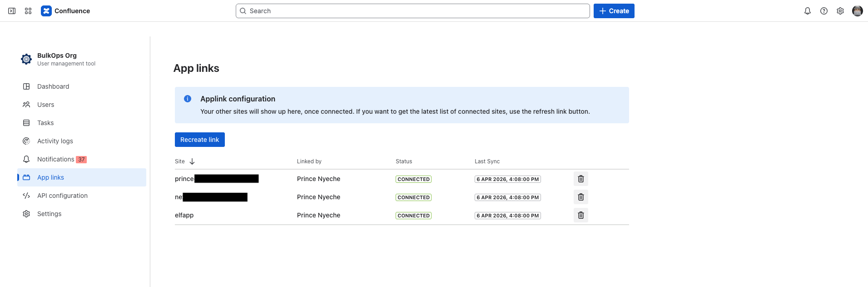The height and width of the screenshot is (287, 868).
Task: Click CONNECTED status in elfapp row
Action: click(413, 216)
